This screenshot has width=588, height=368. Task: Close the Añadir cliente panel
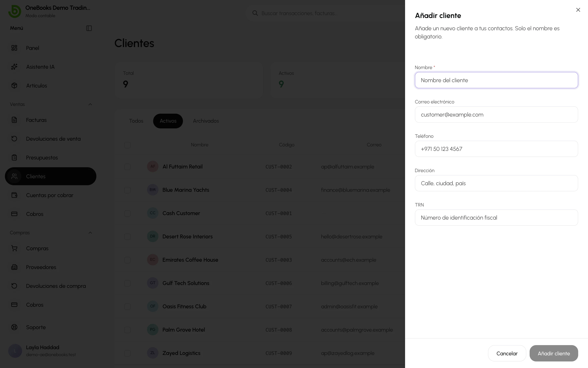[x=578, y=10]
